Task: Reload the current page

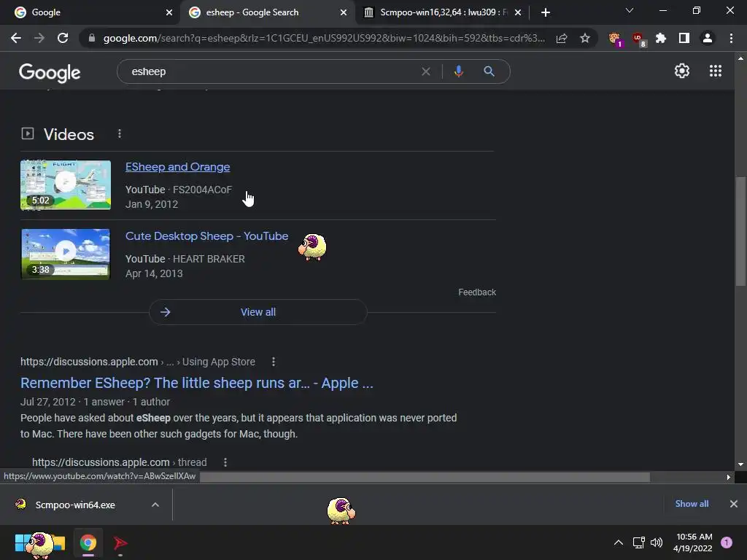Action: point(63,38)
